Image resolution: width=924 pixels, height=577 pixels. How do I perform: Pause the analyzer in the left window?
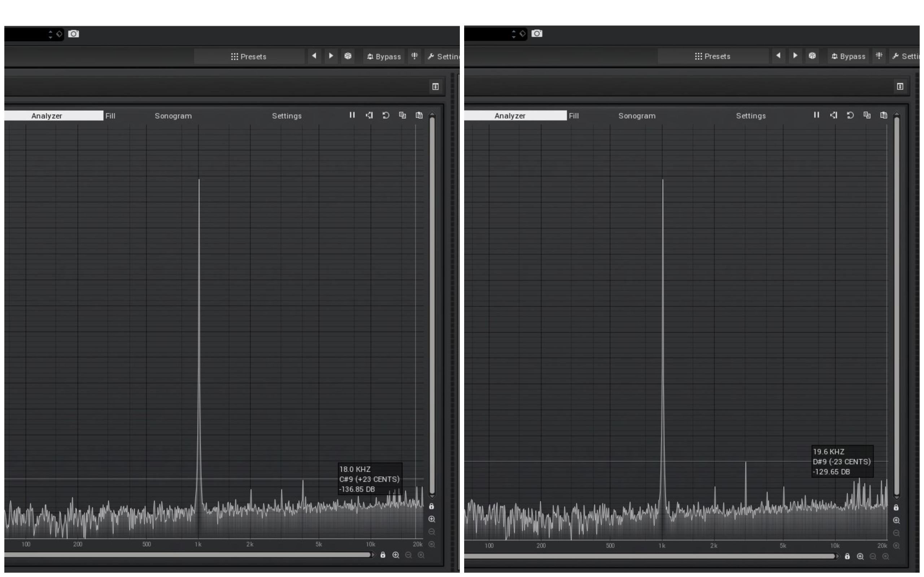pos(352,115)
